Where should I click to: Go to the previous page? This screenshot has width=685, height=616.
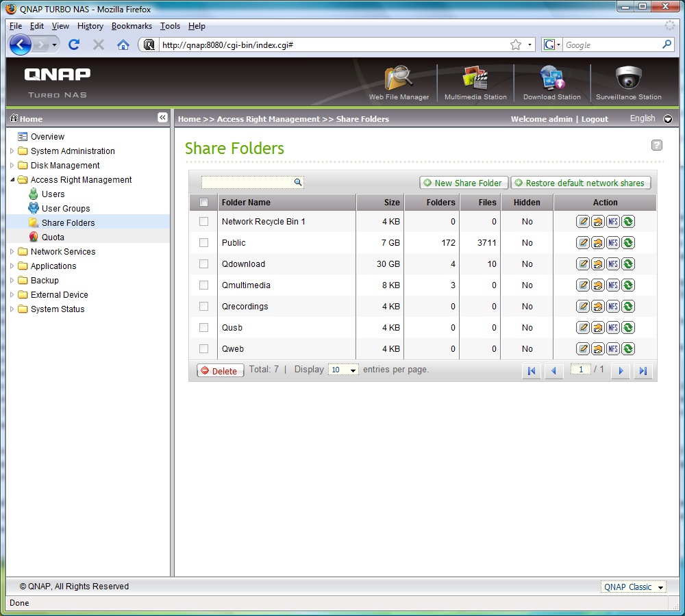[x=553, y=371]
